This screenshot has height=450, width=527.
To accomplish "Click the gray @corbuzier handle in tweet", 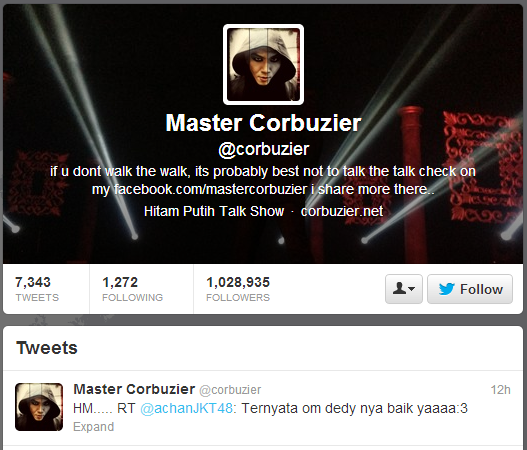I will [230, 390].
